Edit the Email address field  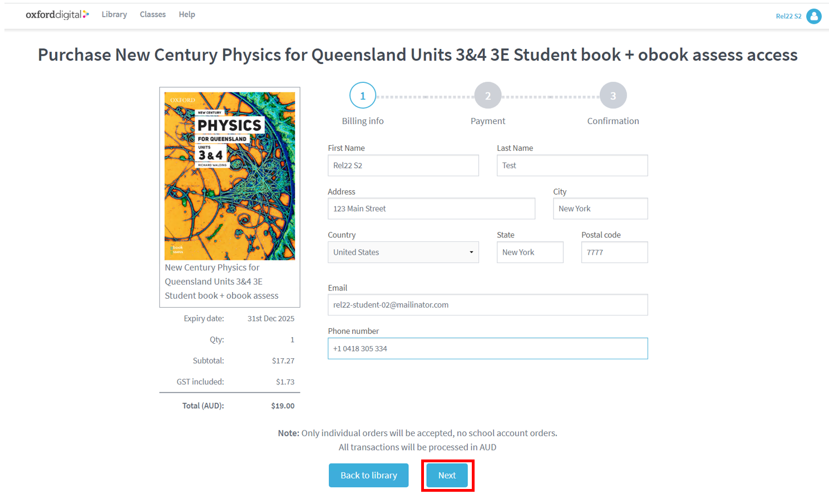coord(487,305)
